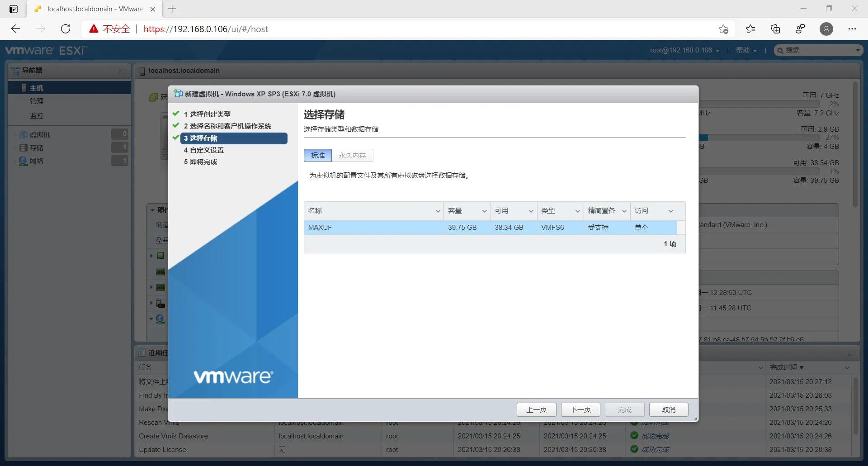Switch to the 标准 storage tab
868x466 pixels.
317,155
